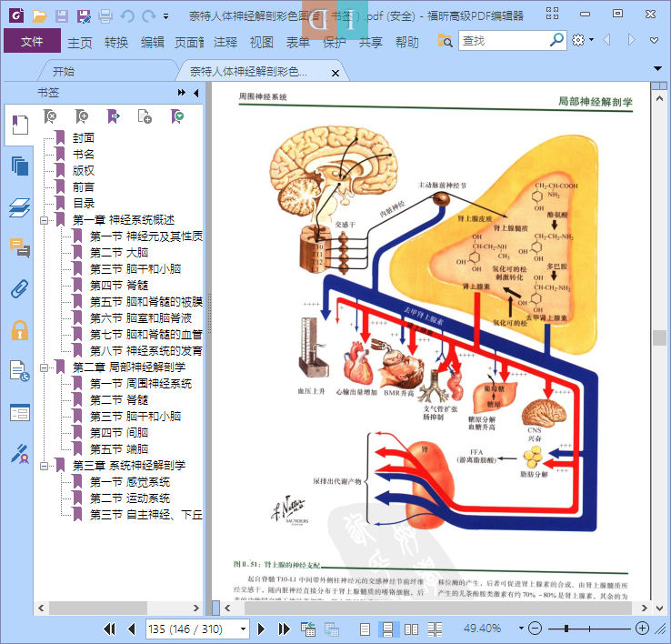Select the 注释 ribbon tab
The image size is (671, 644).
[225, 42]
